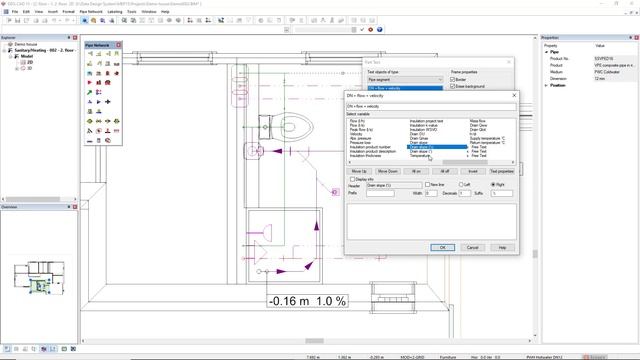
Task: Close the Pipe Network palette
Action: point(119,45)
